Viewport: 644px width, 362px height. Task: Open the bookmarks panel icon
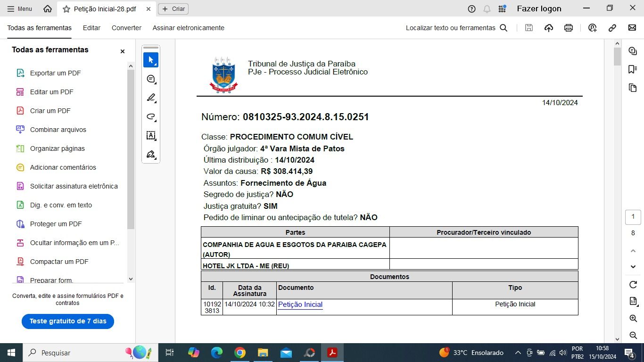[x=633, y=69]
